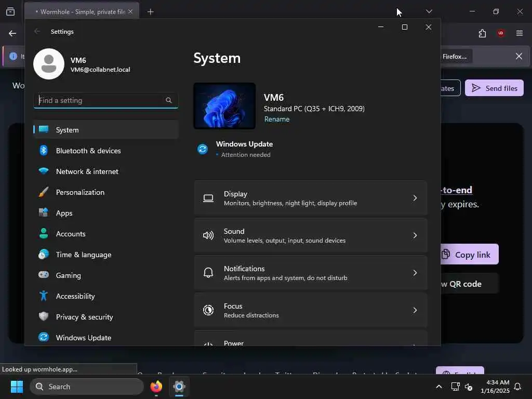This screenshot has width=532, height=399.
Task: Open Notifications settings row
Action: pyautogui.click(x=311, y=273)
